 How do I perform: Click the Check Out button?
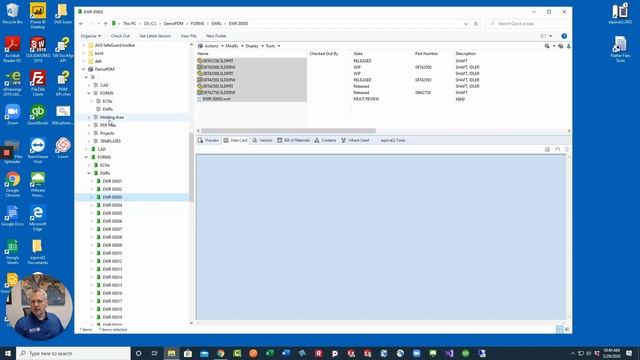tap(120, 36)
